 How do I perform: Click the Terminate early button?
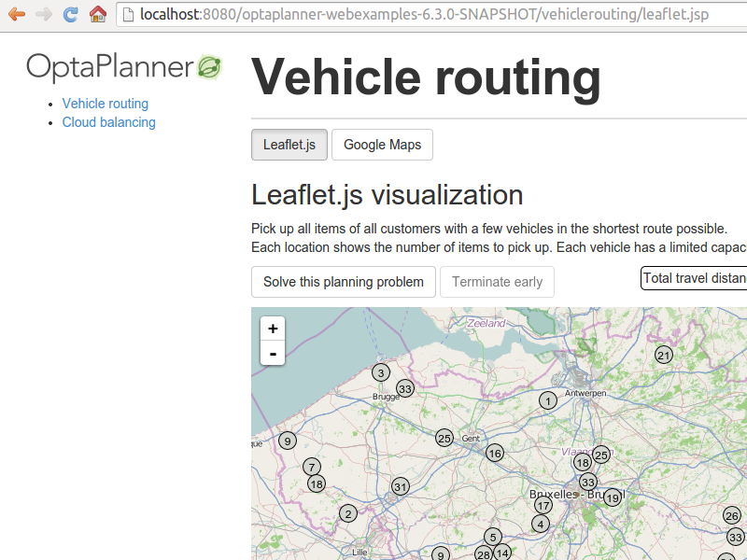tap(497, 282)
